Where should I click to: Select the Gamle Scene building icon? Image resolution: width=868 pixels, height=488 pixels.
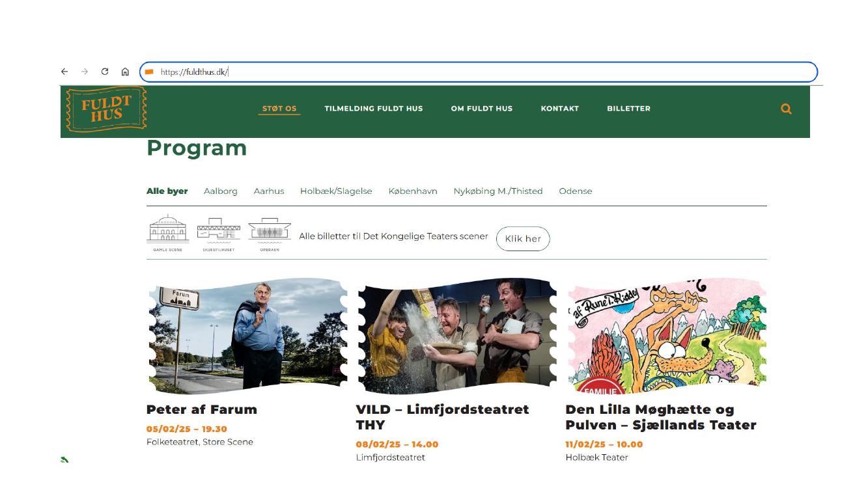pyautogui.click(x=168, y=233)
